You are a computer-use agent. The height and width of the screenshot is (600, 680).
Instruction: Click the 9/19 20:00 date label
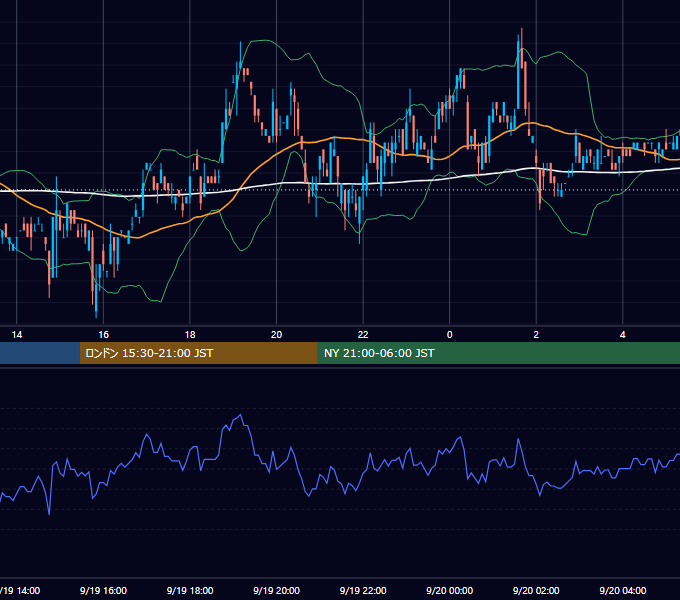pos(276,590)
